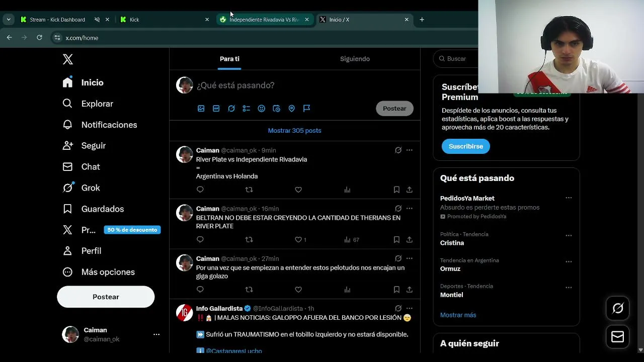Reply to the BELTRAN THERIANS post
The width and height of the screenshot is (644, 362).
point(200,240)
